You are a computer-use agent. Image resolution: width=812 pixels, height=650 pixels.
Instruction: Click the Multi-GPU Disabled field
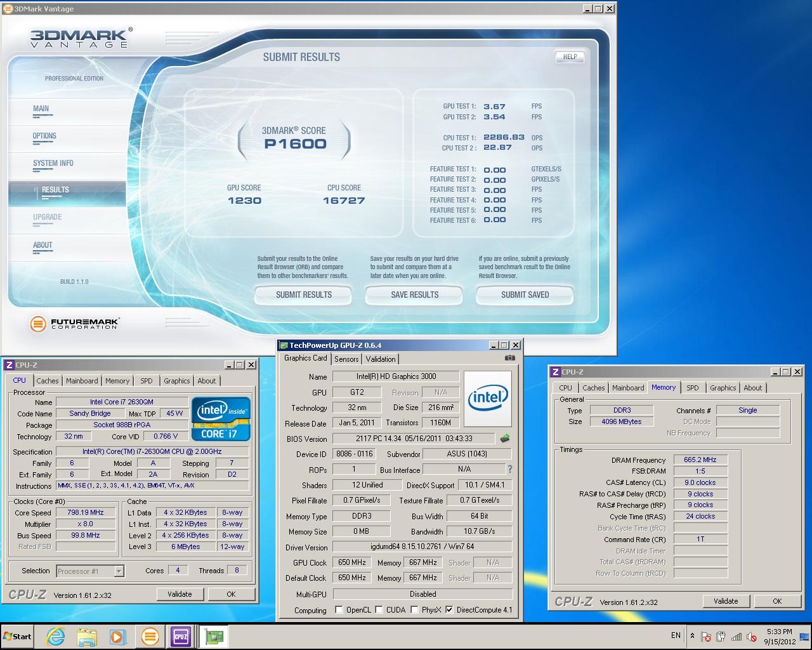coord(422,594)
